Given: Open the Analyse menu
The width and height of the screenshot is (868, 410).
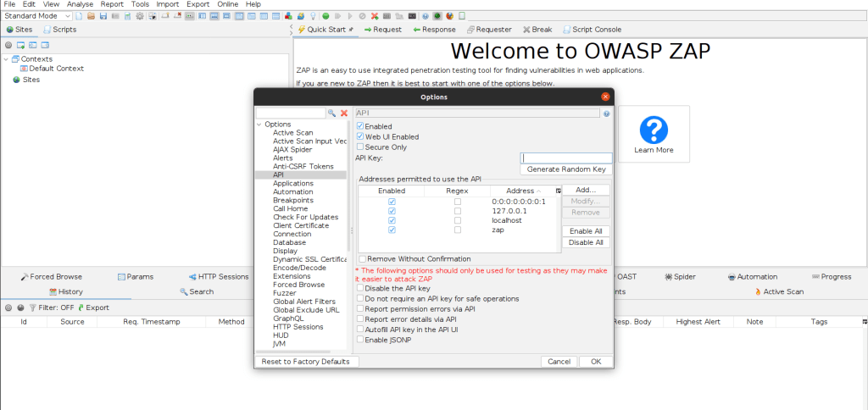Looking at the screenshot, I should pos(80,4).
